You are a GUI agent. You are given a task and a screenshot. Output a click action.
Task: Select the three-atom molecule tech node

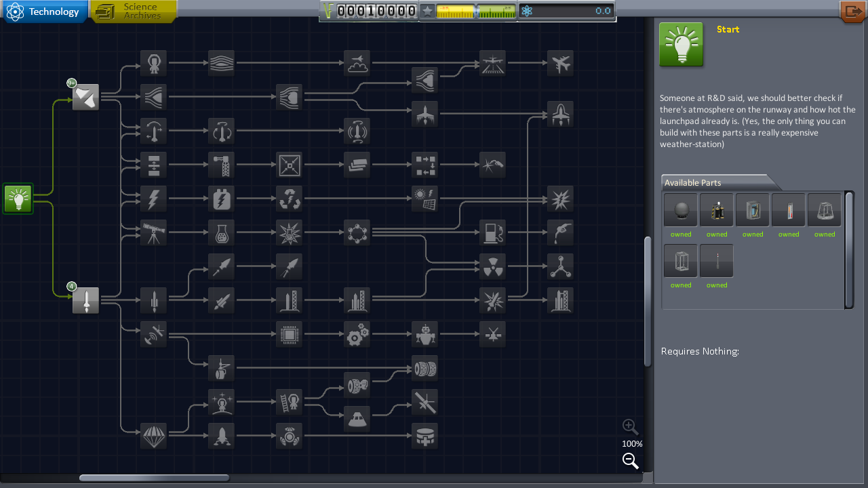click(x=560, y=266)
